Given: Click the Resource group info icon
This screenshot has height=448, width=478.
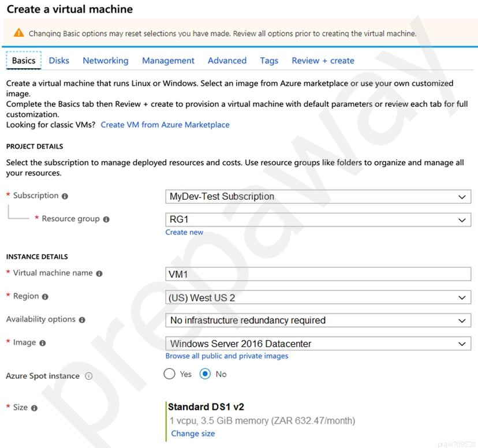Looking at the screenshot, I should coord(106,219).
